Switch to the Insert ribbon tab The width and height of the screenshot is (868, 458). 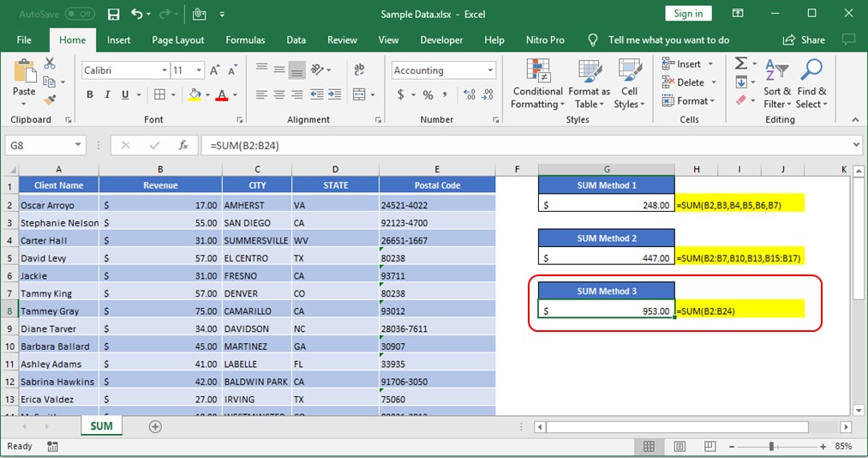[x=118, y=39]
